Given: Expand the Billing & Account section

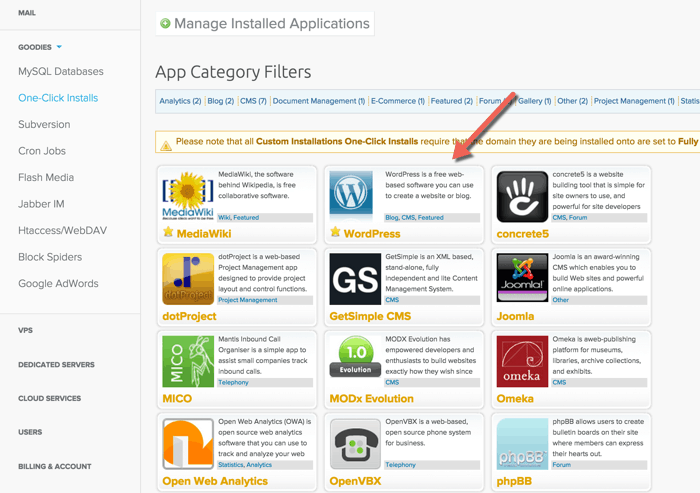Looking at the screenshot, I should pos(54,467).
